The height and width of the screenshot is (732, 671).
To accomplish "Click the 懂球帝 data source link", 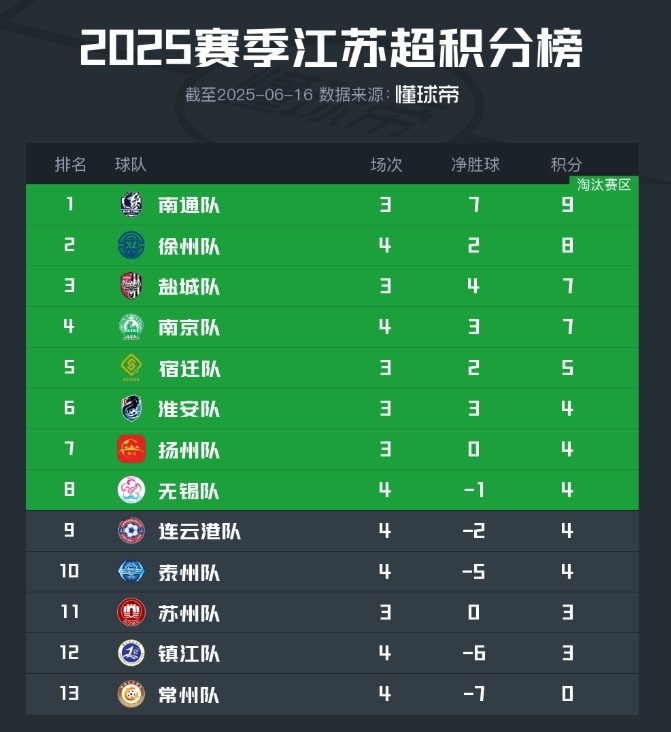I will tap(427, 95).
